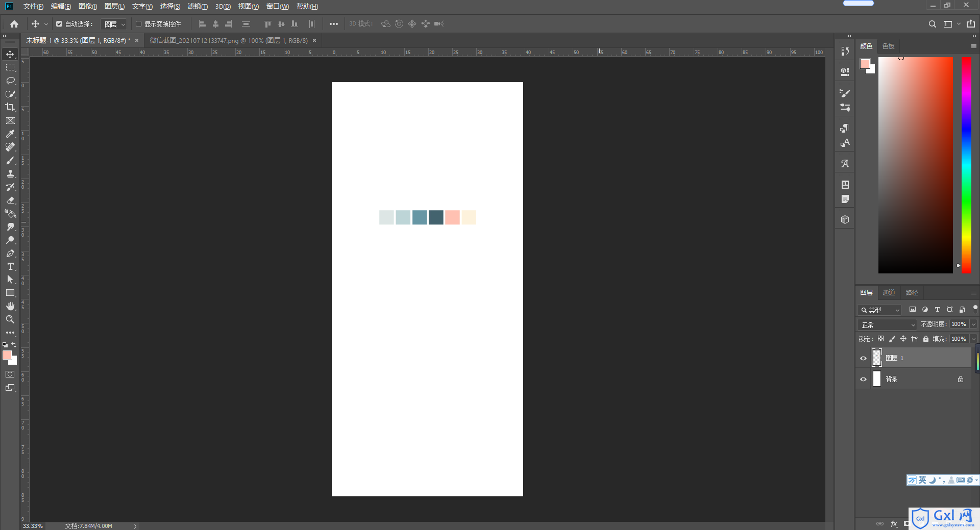Switch to the 路径 tab
Viewport: 980px width, 530px height.
click(x=912, y=292)
